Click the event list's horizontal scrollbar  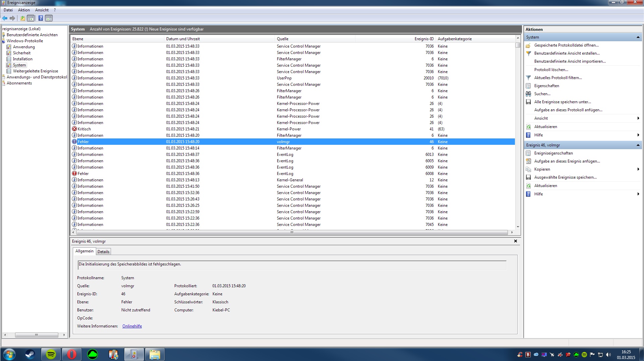click(292, 232)
